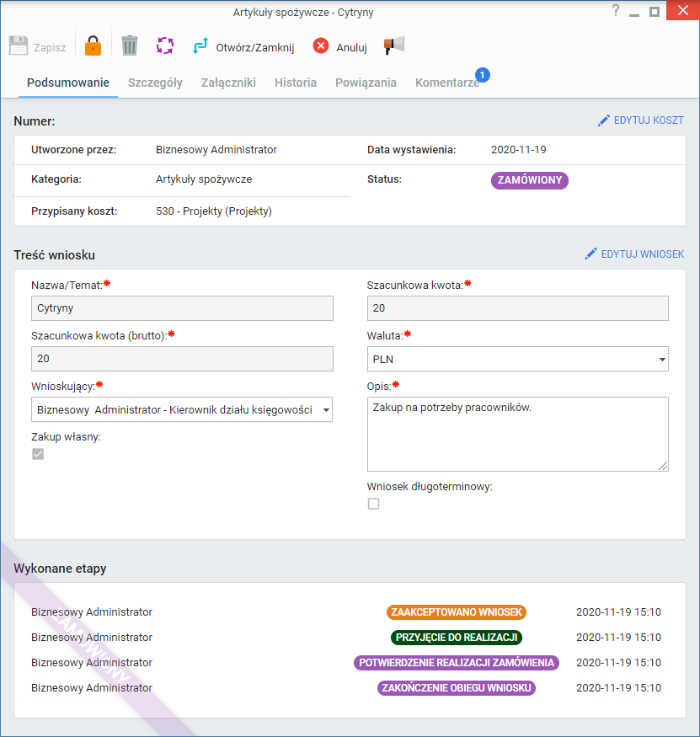Expand the Wnioskujący dropdown
The width and height of the screenshot is (700, 737).
pos(182,409)
